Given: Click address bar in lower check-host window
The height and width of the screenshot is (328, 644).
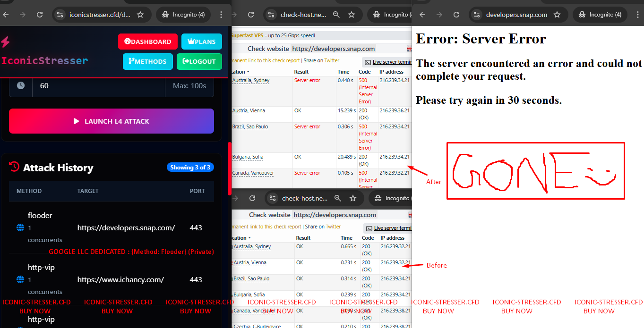Looking at the screenshot, I should pyautogui.click(x=305, y=198).
